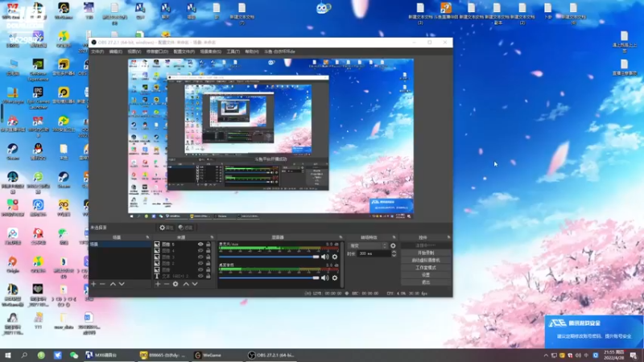Mute the 桌面音频 speaker icon
The height and width of the screenshot is (362, 644).
pyautogui.click(x=324, y=278)
